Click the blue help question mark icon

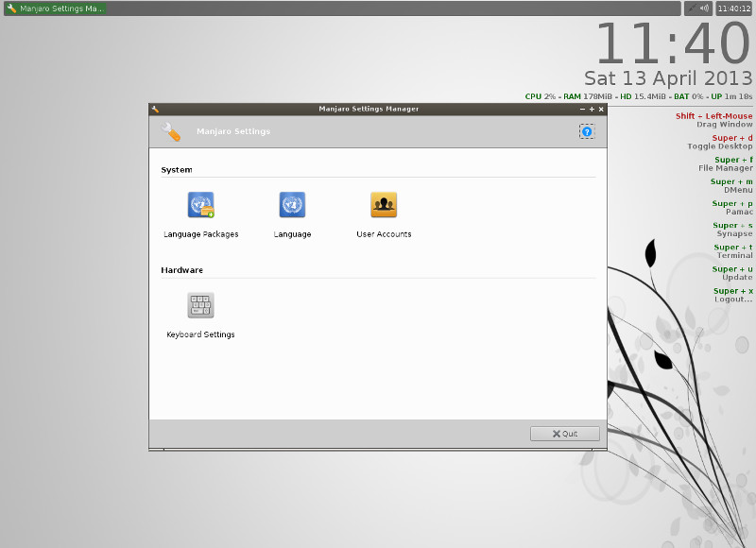[x=587, y=132]
